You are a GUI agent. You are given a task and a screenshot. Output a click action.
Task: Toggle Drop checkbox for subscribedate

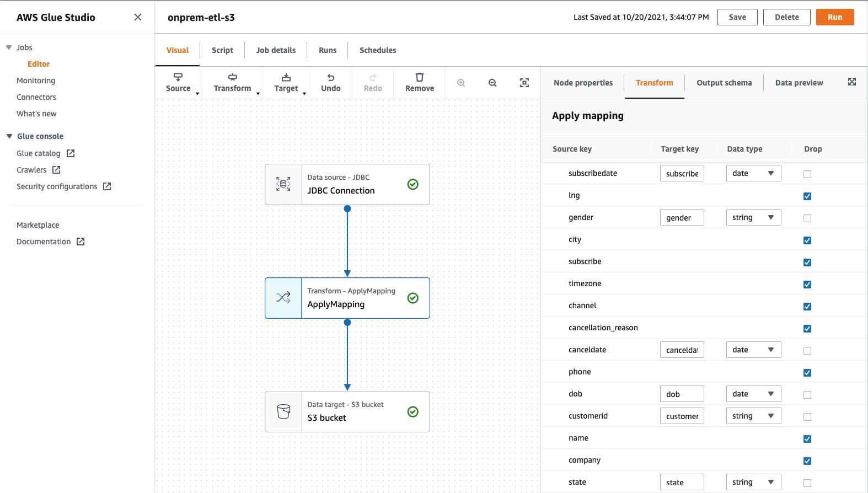[x=807, y=174]
